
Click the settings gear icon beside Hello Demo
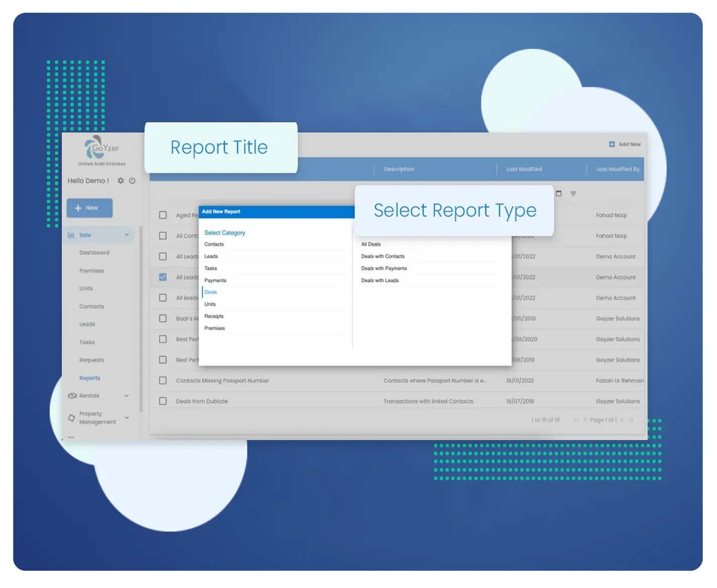tap(121, 181)
